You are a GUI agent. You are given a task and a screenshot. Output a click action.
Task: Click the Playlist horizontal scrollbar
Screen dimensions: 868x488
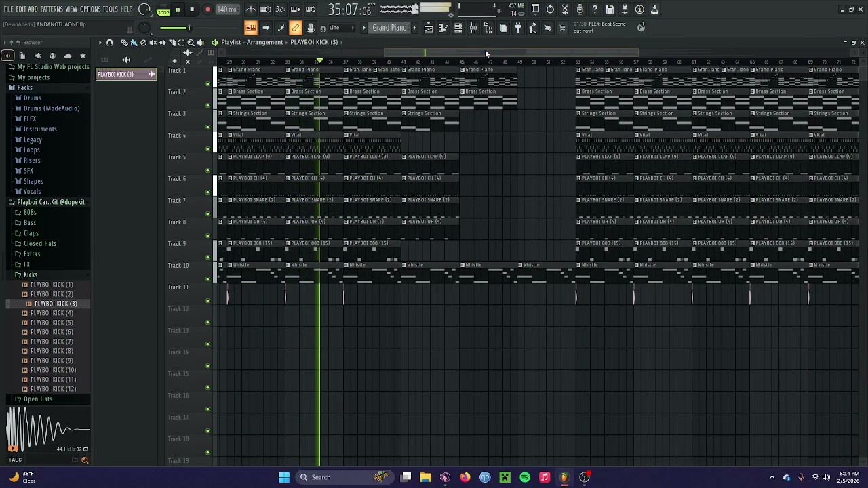(x=512, y=53)
